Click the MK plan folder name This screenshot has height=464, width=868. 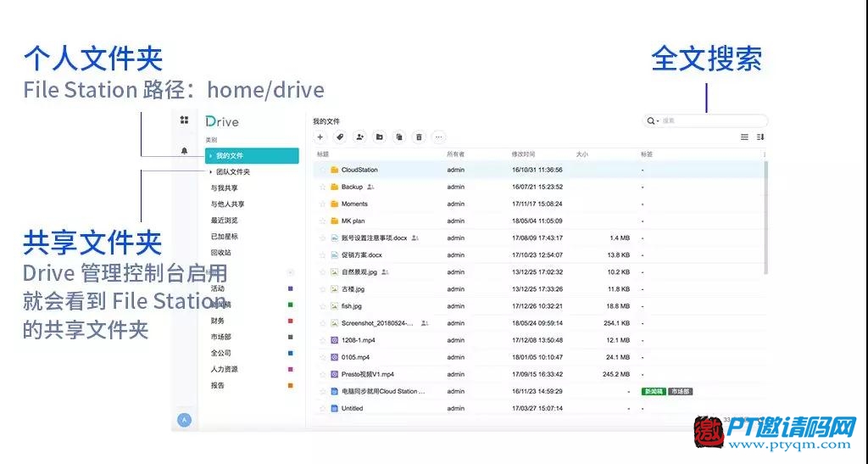pos(353,221)
